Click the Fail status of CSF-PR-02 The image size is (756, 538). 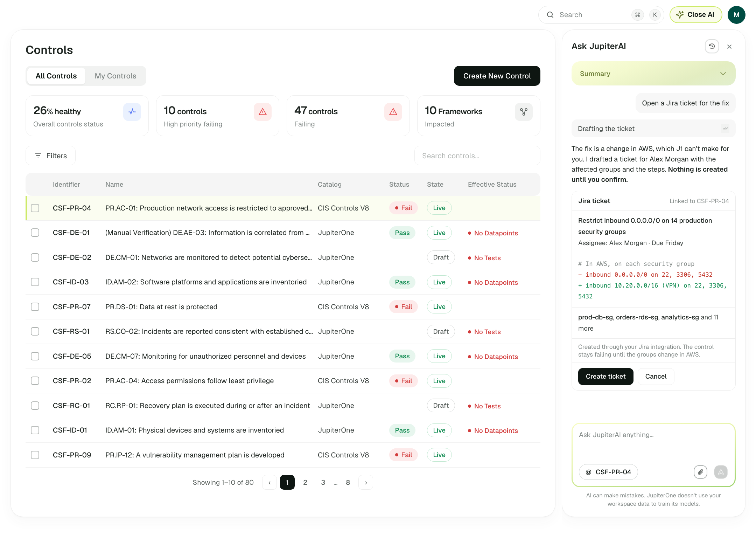click(403, 381)
